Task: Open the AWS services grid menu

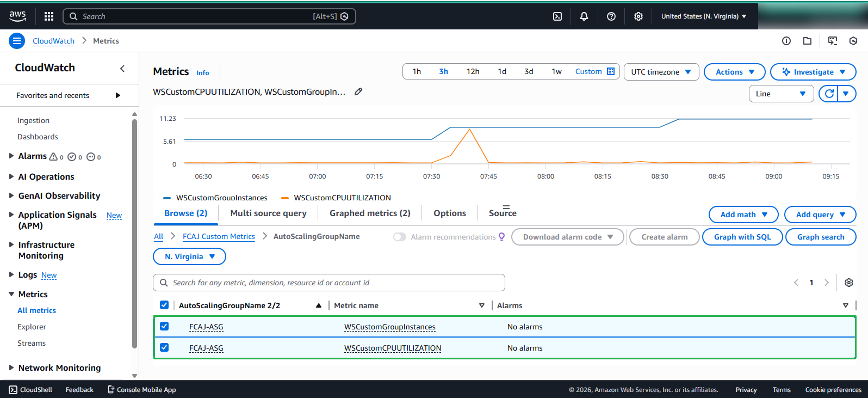Action: (49, 16)
